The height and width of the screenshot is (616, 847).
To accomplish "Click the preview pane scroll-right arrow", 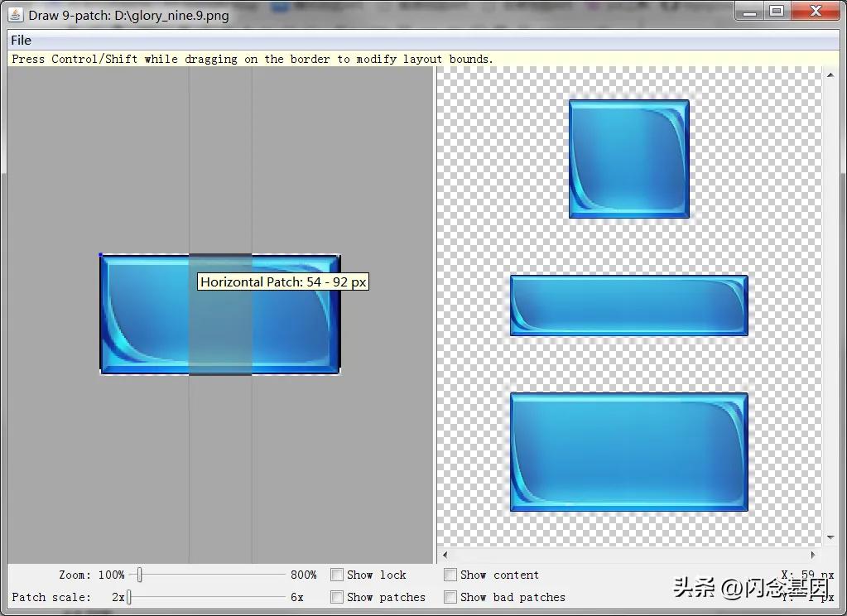I will click(813, 556).
